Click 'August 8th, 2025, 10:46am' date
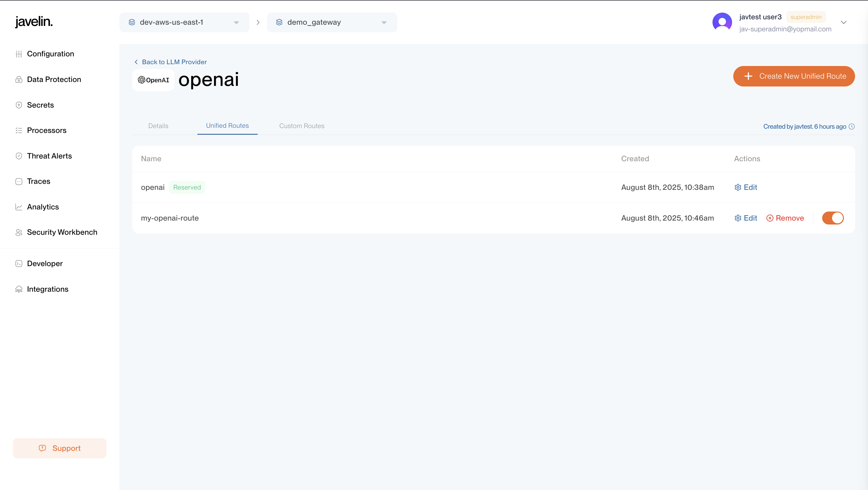Screen dimensions: 868x490 tap(668, 218)
